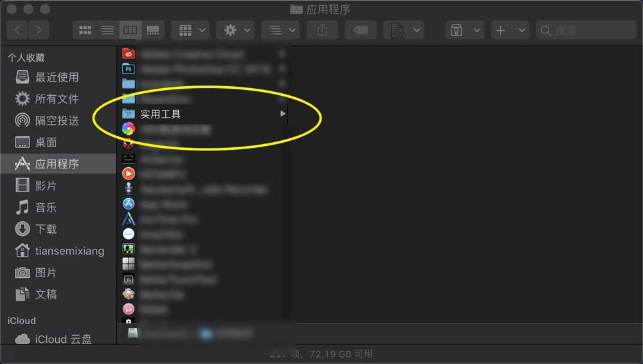Click the edit tags icon
Image resolution: width=643 pixels, height=364 pixels.
(x=361, y=30)
